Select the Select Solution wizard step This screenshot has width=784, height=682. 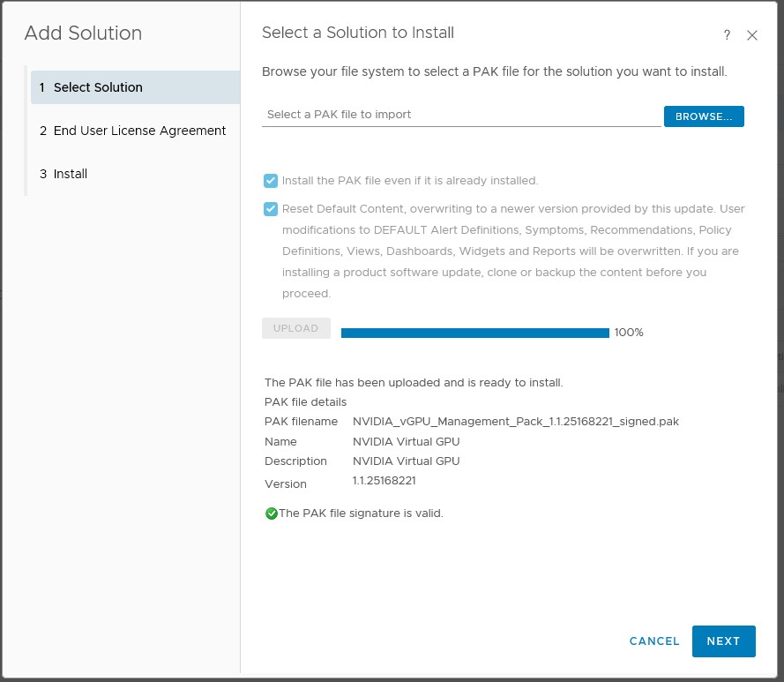click(97, 87)
